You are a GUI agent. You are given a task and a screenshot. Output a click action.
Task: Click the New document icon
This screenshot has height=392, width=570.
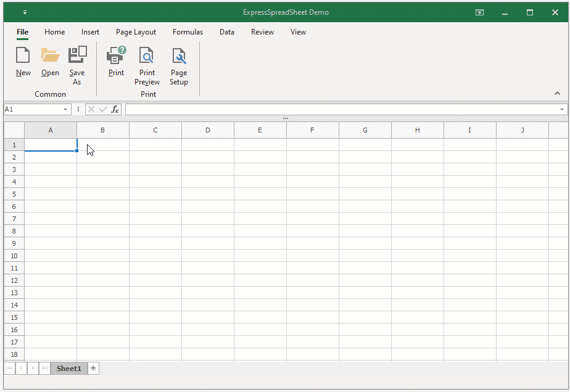point(23,55)
